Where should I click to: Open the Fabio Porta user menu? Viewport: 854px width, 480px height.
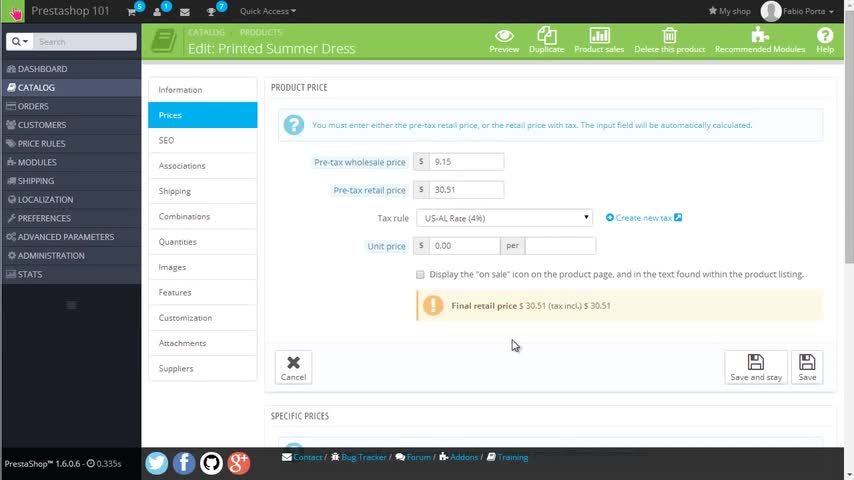[x=797, y=11]
